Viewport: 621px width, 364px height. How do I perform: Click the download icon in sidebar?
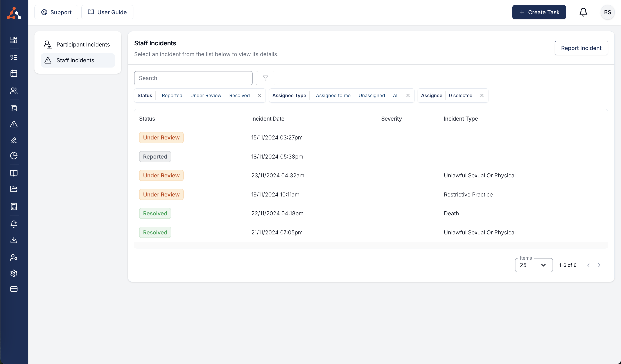[14, 240]
